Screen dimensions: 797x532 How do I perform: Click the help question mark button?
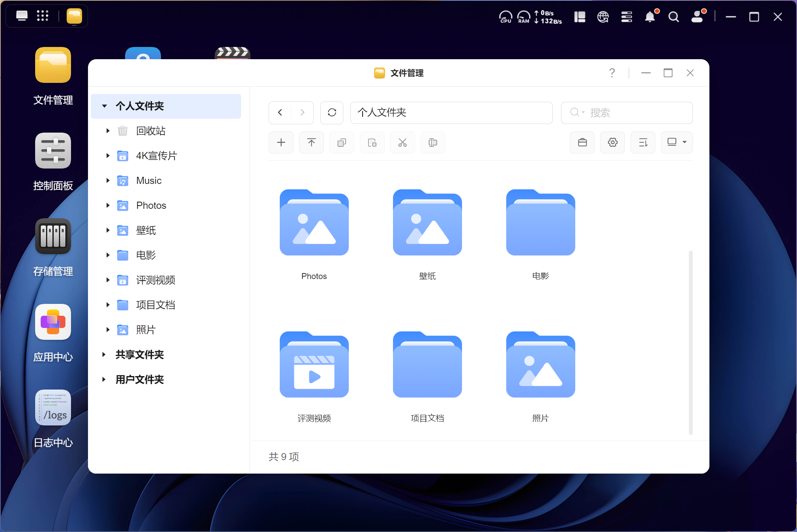point(612,73)
